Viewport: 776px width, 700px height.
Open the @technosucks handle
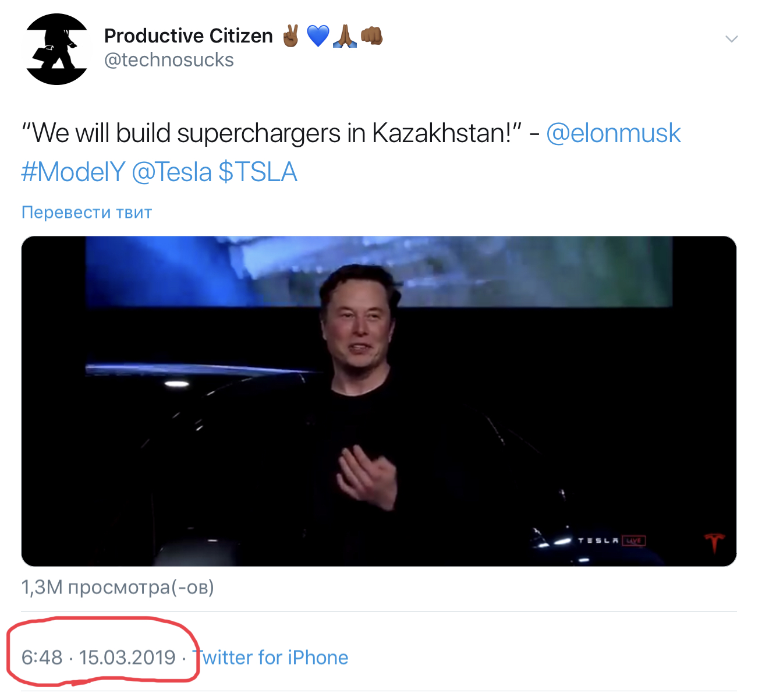point(169,60)
